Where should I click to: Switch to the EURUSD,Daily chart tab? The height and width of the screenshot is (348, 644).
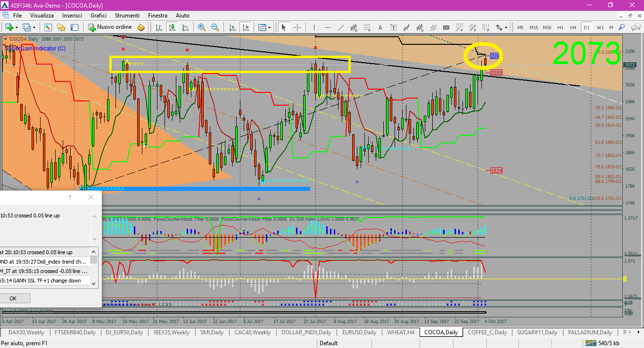pyautogui.click(x=359, y=332)
